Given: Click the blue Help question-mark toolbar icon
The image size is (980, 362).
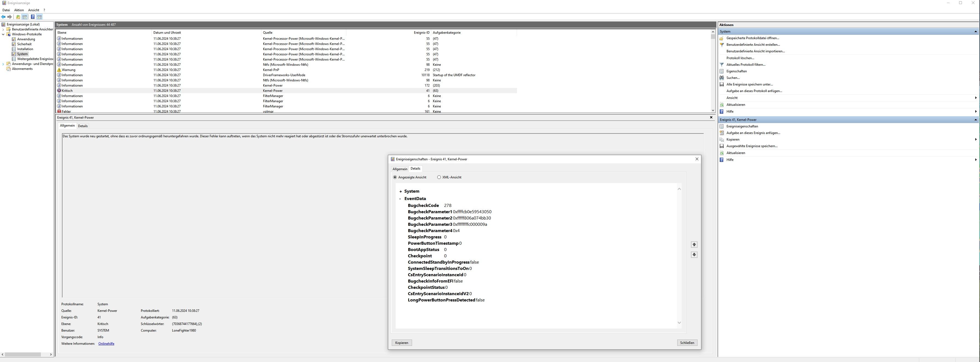Looking at the screenshot, I should point(33,17).
